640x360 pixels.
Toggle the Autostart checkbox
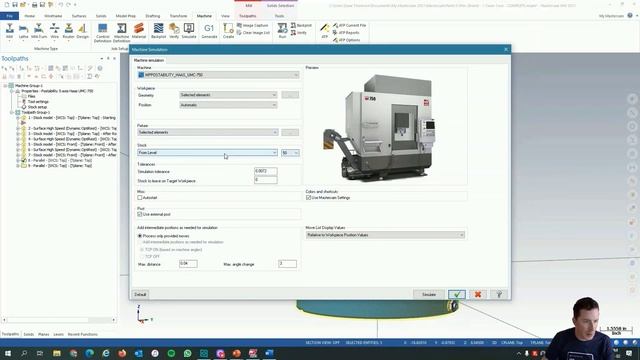[140, 198]
